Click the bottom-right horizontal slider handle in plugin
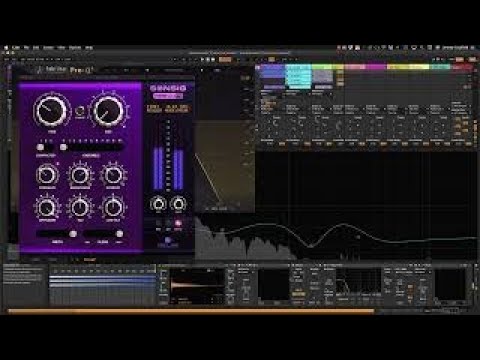Viewport: 480px width, 360px height. (x=119, y=234)
